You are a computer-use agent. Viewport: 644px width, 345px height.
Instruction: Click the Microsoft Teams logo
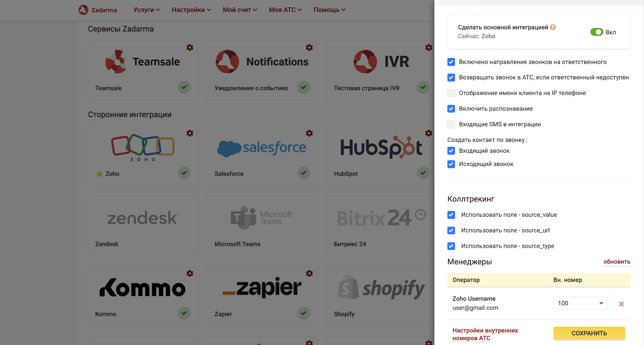[262, 217]
